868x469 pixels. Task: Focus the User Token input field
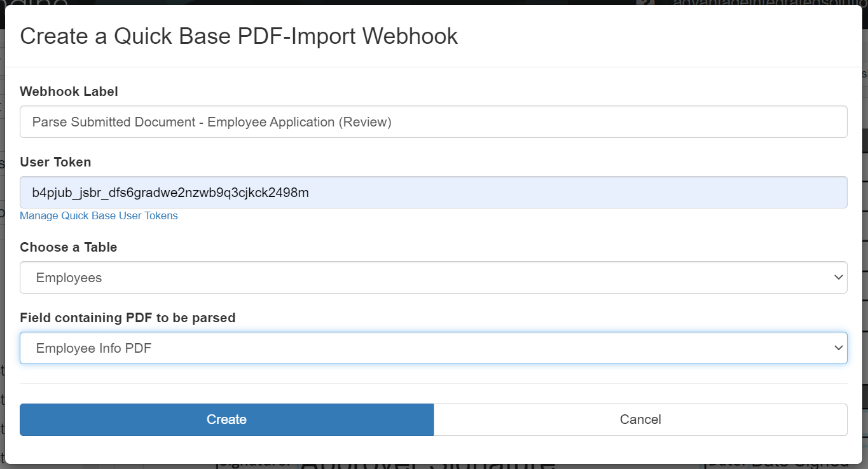point(433,192)
